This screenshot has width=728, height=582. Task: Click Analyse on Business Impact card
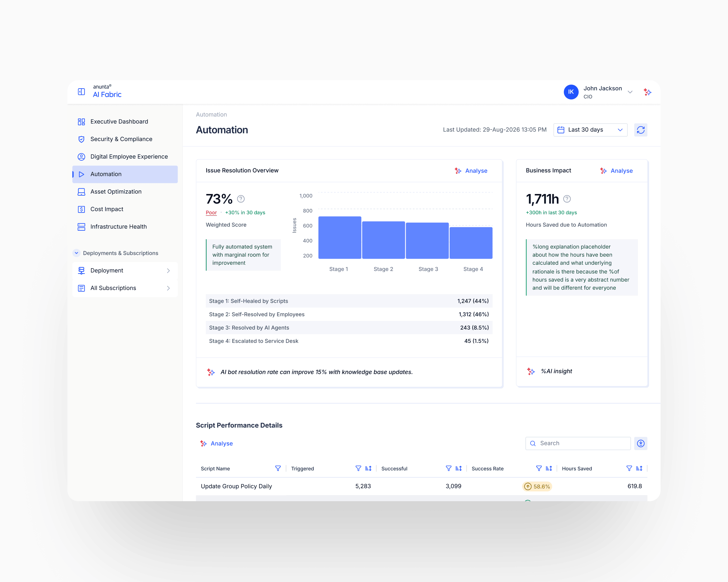(621, 171)
